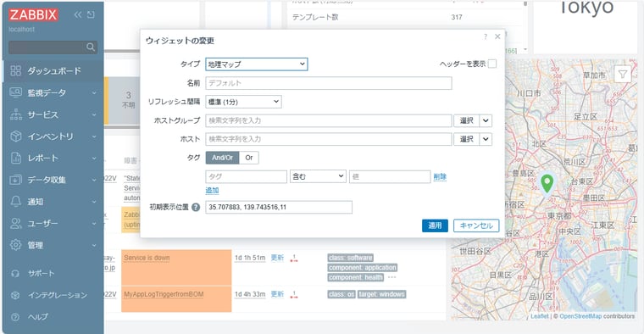Toggle the ヘッダーを表示 checkbox

tap(492, 64)
